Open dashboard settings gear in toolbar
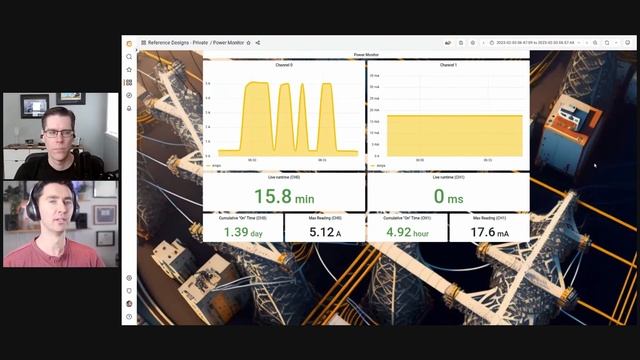640x360 pixels. (x=473, y=42)
